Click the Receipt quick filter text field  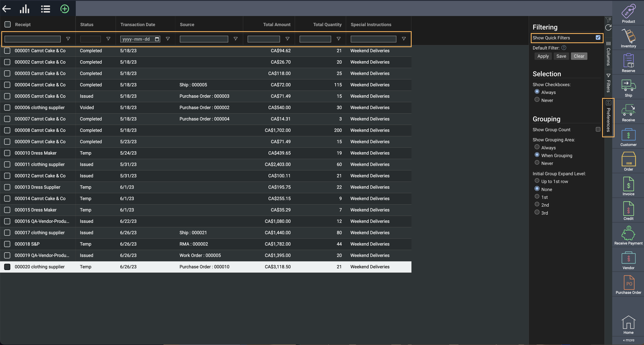pyautogui.click(x=32, y=39)
